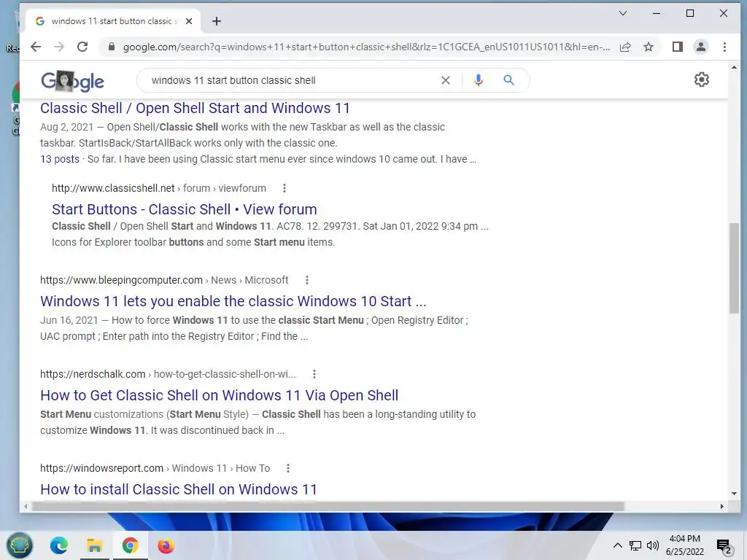Select the 'windows 11 start button classic' tab

(x=113, y=21)
